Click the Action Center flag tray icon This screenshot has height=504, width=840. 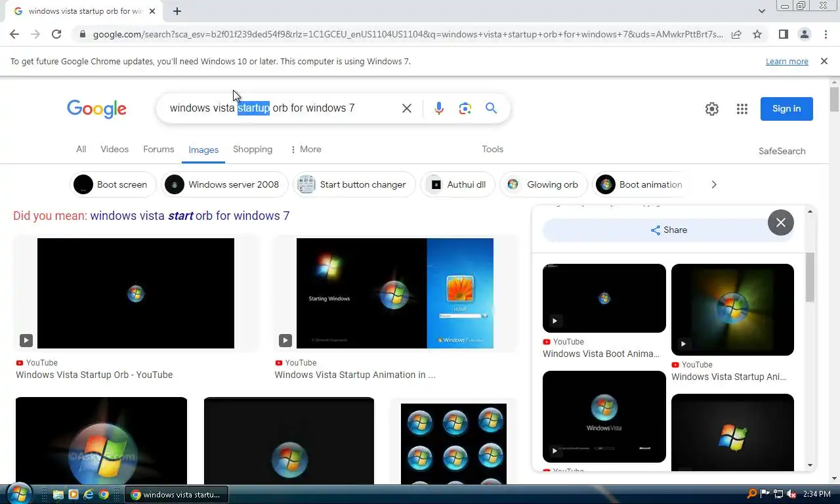point(765,494)
